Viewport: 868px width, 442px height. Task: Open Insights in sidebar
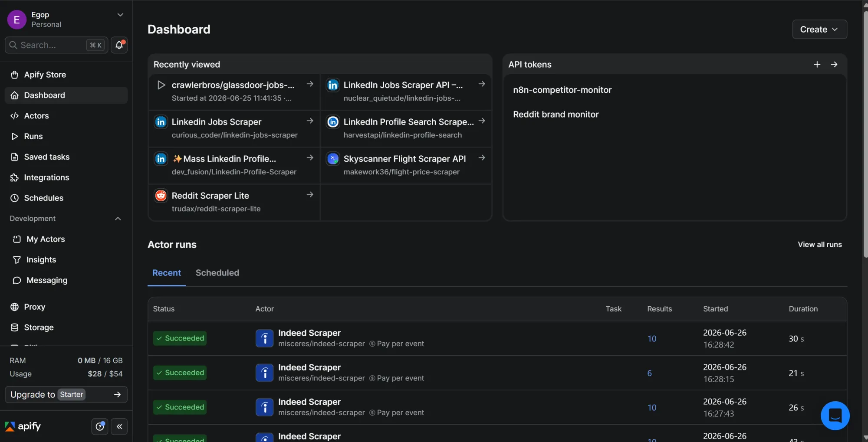coord(66,260)
